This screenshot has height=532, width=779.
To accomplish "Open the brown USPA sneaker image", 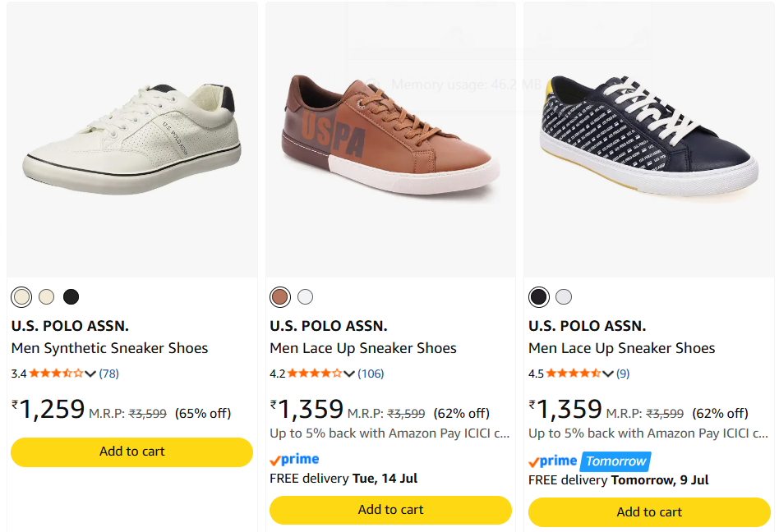I will tap(390, 140).
